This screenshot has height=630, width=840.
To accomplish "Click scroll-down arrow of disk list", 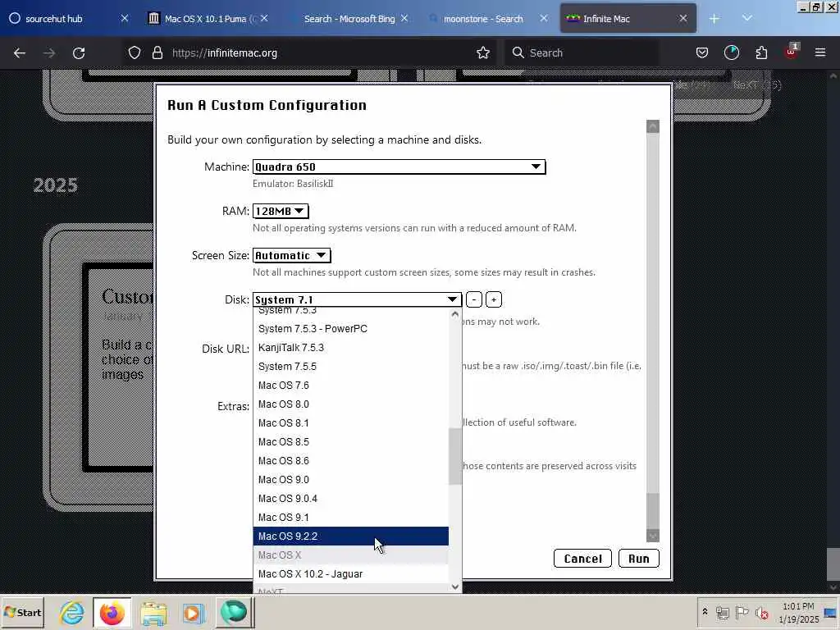I will coord(454,587).
